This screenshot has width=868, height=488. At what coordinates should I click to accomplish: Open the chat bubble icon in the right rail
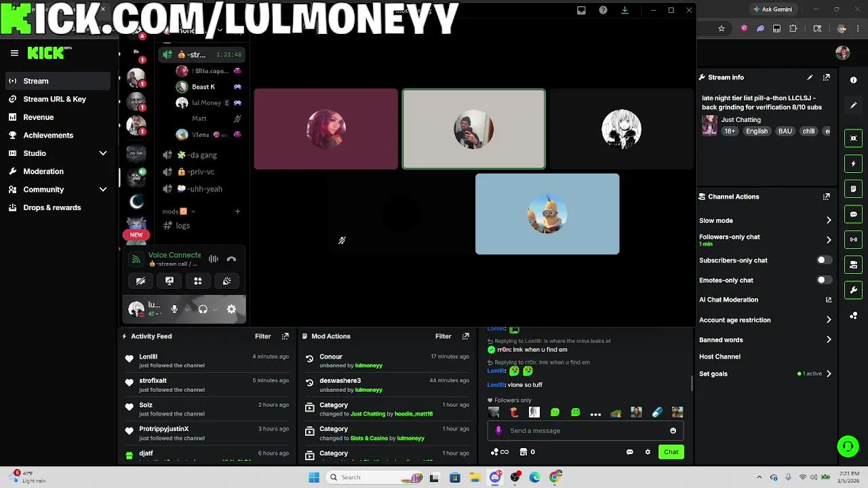pyautogui.click(x=854, y=214)
